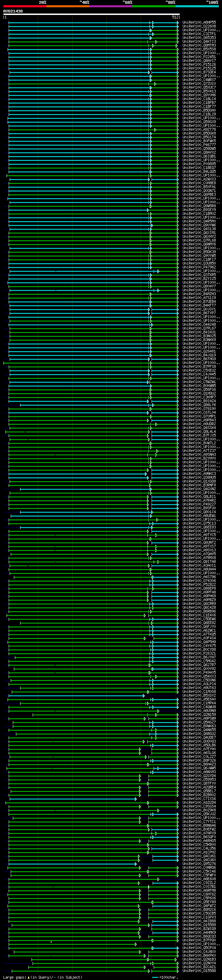Open hit UniRef100_Q8L4L4
Viewport: 222px width, 980px height.
click(x=199, y=431)
